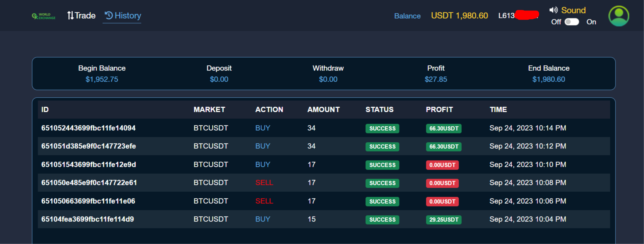
Task: Click the USDT 1,980.60 balance amount
Action: click(x=459, y=16)
